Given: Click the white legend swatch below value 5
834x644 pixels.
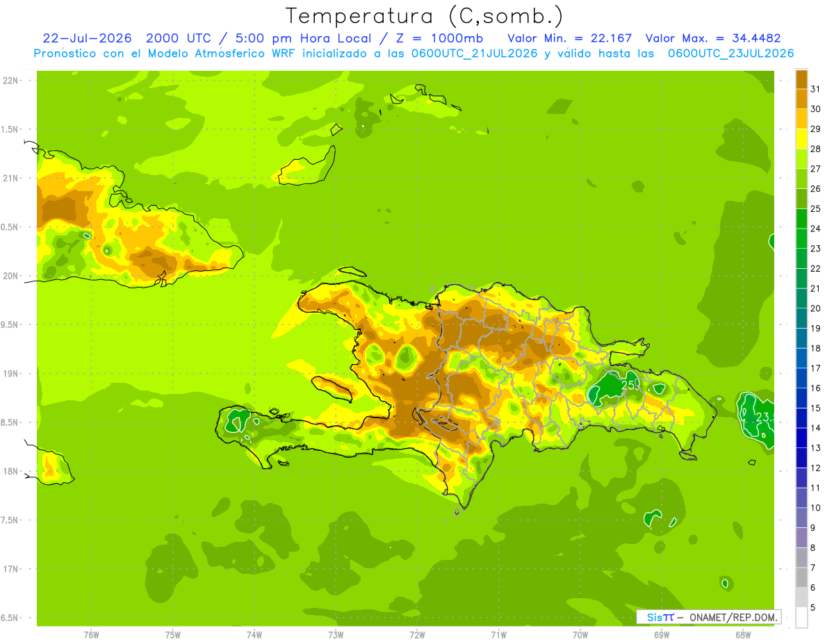Looking at the screenshot, I should click(801, 617).
